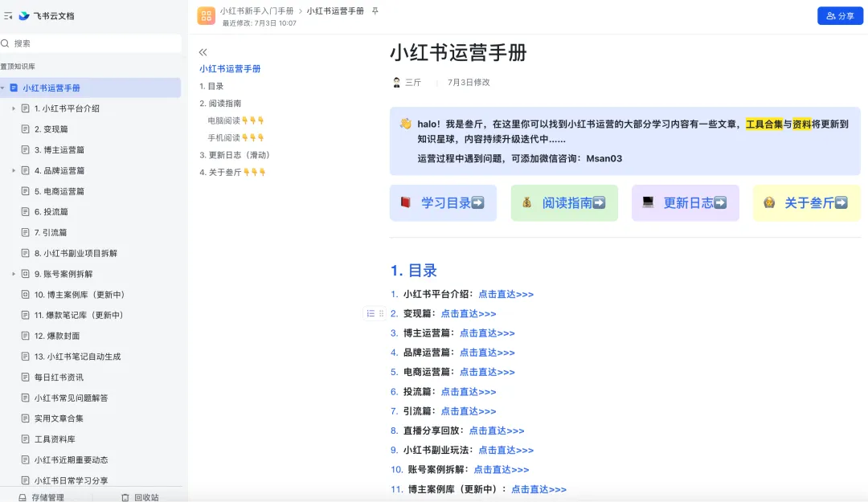Click the 存储管理 storage icon

pos(23,497)
